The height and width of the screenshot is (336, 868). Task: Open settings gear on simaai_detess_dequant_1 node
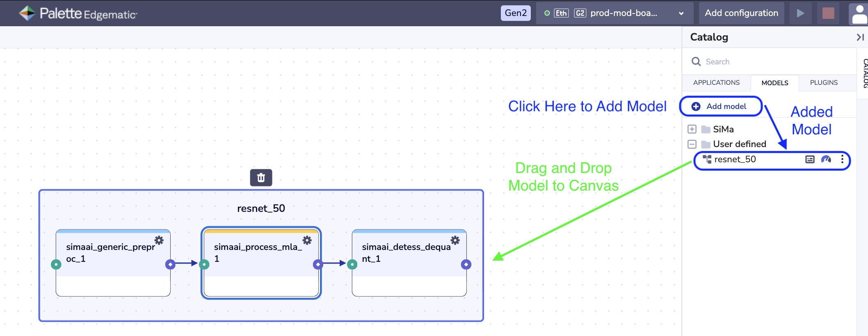[x=455, y=240]
